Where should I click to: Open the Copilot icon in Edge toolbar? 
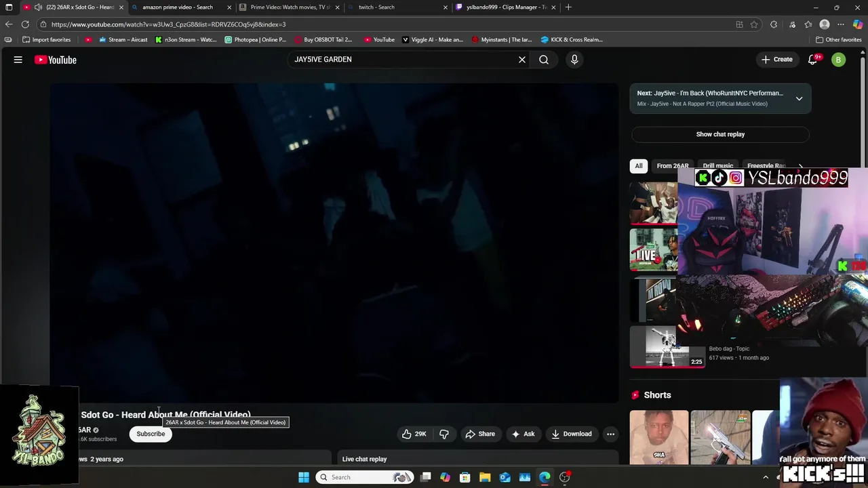[858, 24]
